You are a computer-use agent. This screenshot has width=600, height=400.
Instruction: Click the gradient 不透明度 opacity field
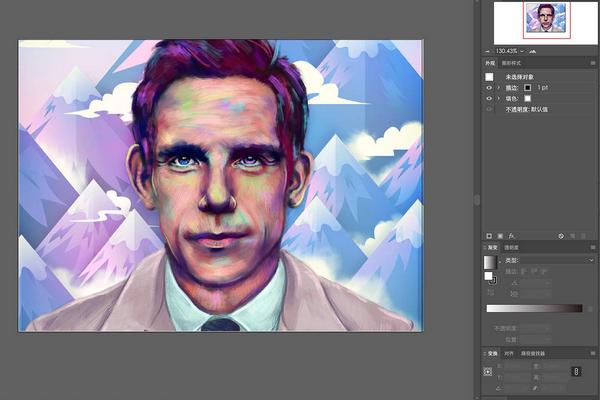point(535,328)
